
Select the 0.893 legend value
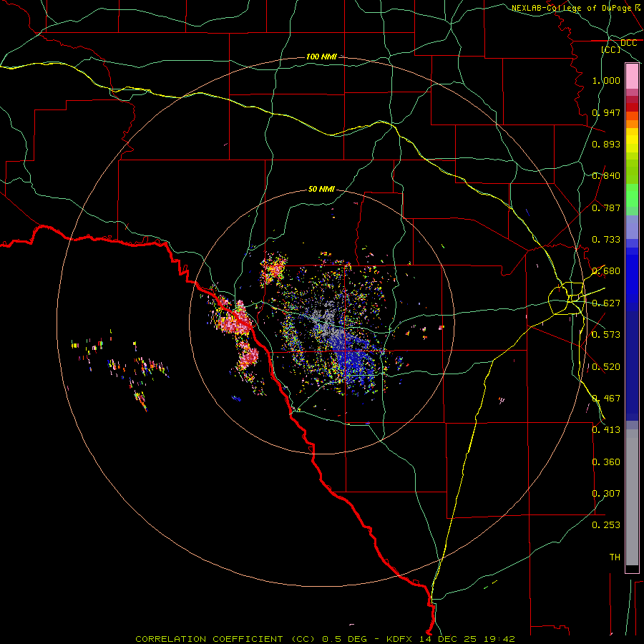[x=606, y=144]
